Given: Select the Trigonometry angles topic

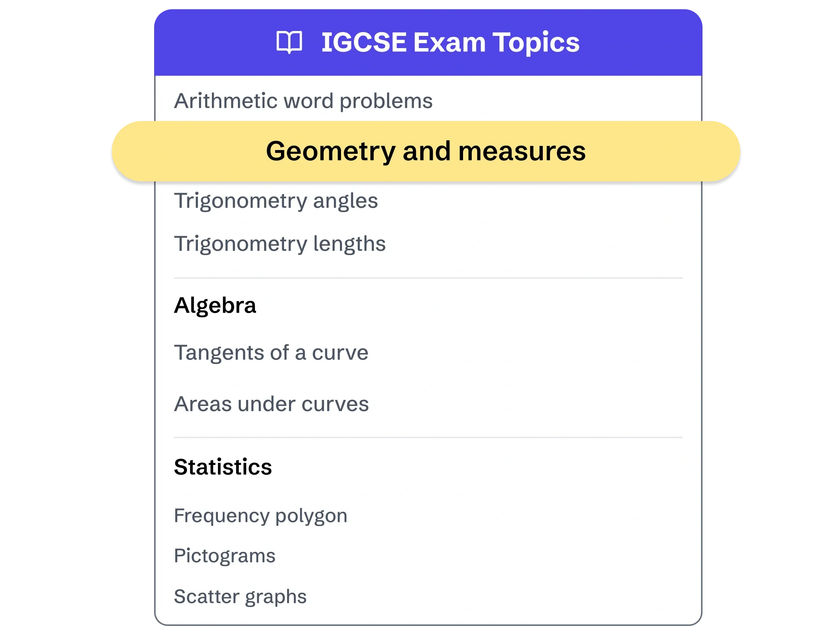Looking at the screenshot, I should [x=276, y=201].
